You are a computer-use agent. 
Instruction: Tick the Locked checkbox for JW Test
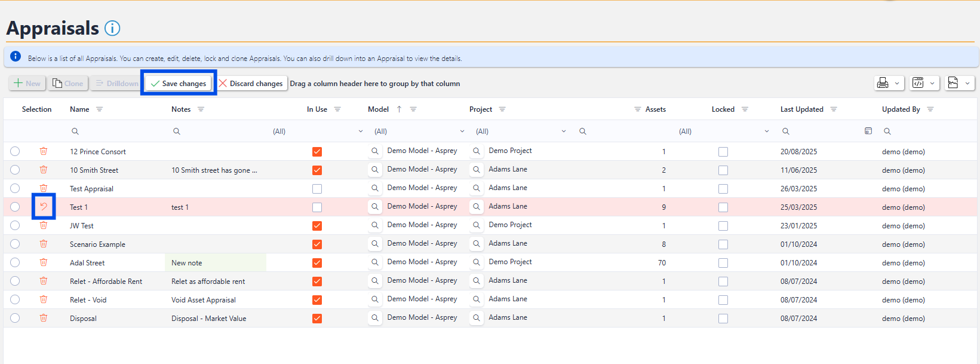tap(723, 226)
